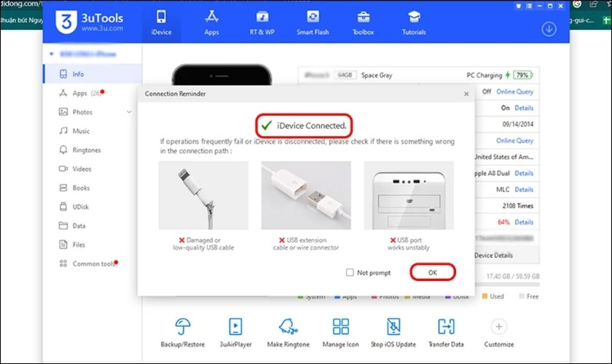Viewport: 612px width, 364px height.
Task: Select Info in the sidebar
Action: click(x=93, y=74)
